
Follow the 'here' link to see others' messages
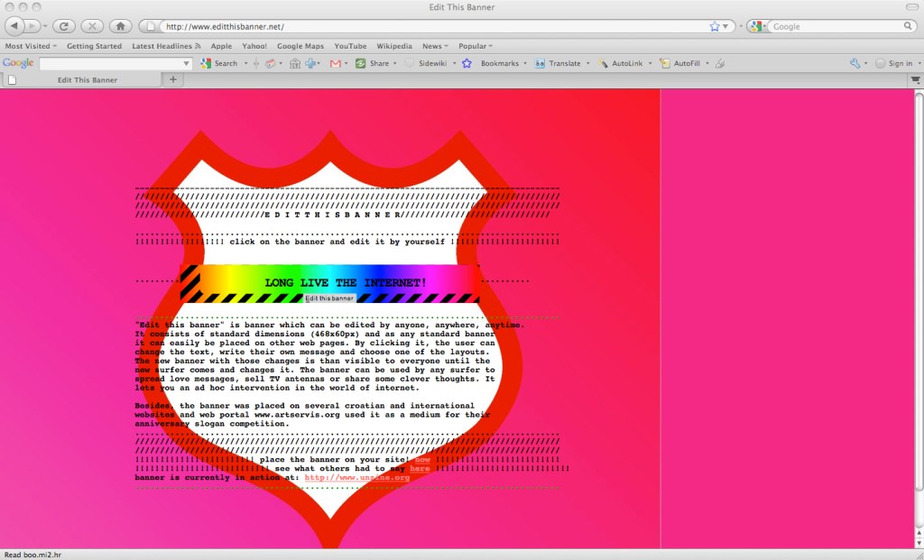click(x=420, y=469)
